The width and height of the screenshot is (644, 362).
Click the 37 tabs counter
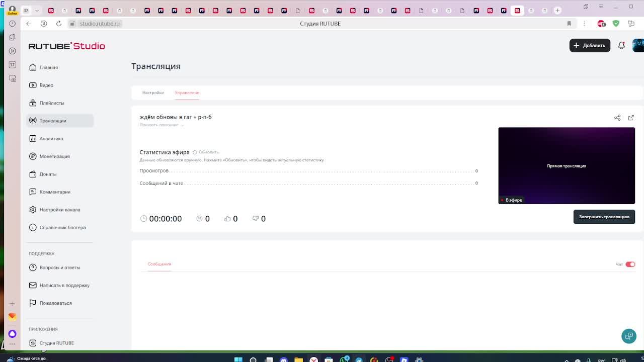pyautogui.click(x=26, y=11)
